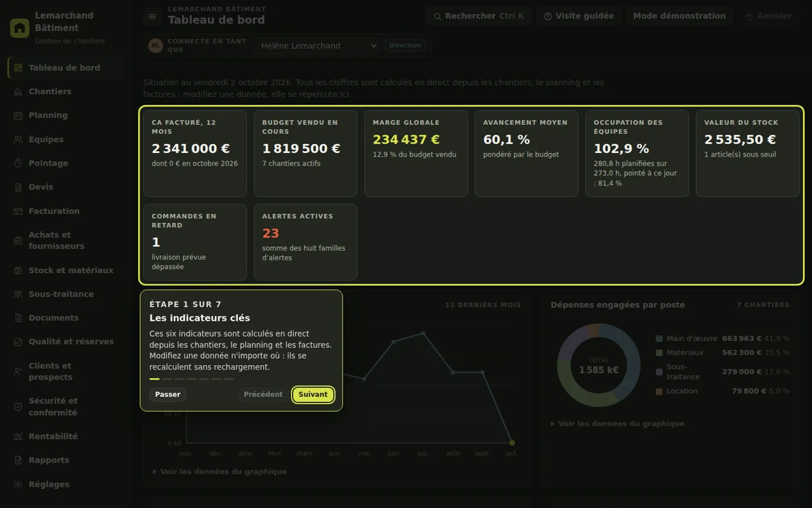The image size is (812, 508).
Task: Click the Sous-traitance sidebar icon
Action: coord(18,294)
